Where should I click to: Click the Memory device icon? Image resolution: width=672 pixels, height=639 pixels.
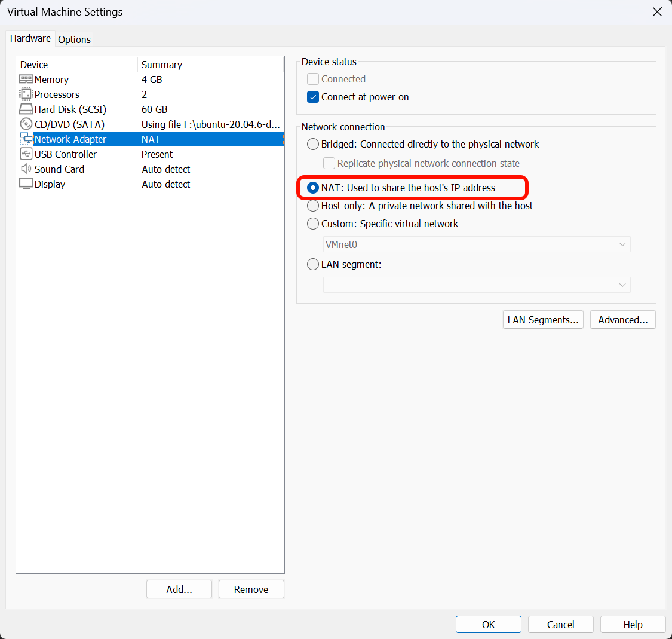tap(26, 80)
